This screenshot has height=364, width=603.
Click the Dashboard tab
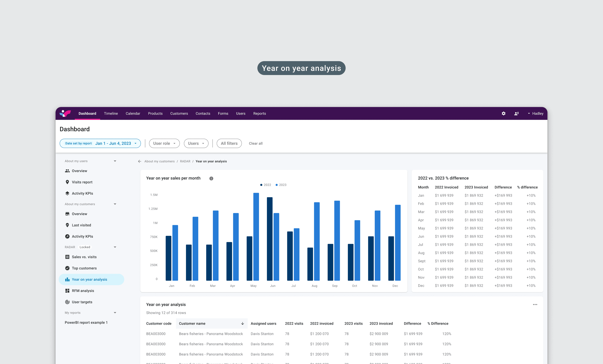[87, 114]
